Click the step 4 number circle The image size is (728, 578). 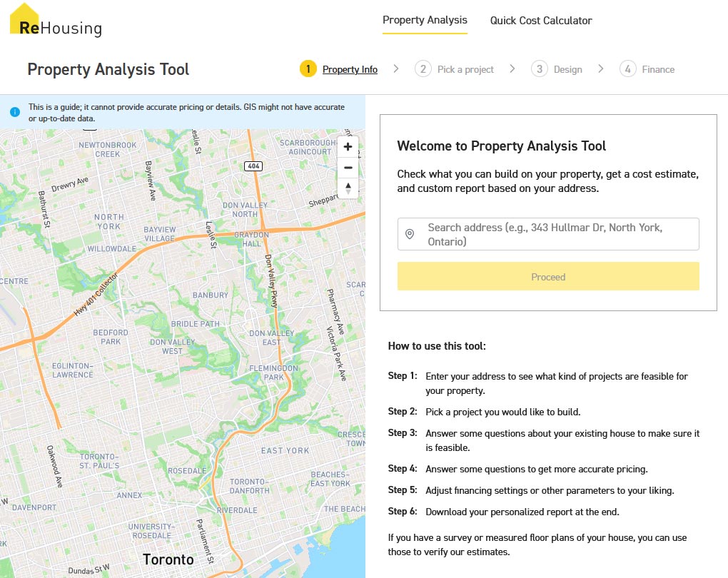pos(627,69)
